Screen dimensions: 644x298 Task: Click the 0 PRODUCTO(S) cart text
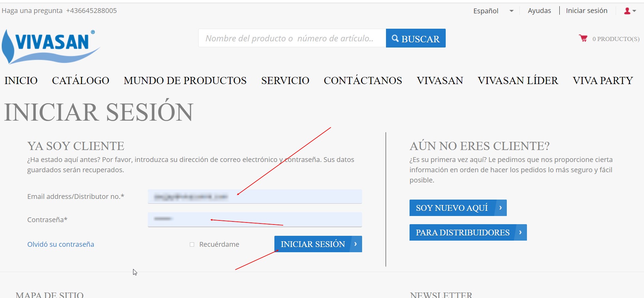pyautogui.click(x=616, y=39)
